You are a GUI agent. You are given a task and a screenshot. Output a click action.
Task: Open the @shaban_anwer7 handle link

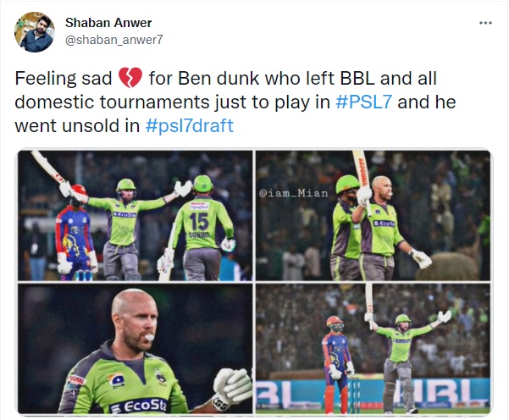(x=114, y=40)
